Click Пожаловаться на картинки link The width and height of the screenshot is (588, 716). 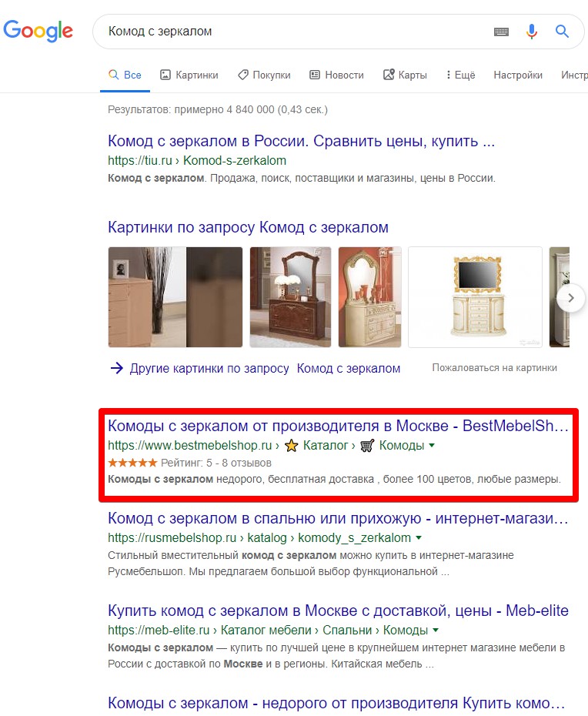point(494,367)
